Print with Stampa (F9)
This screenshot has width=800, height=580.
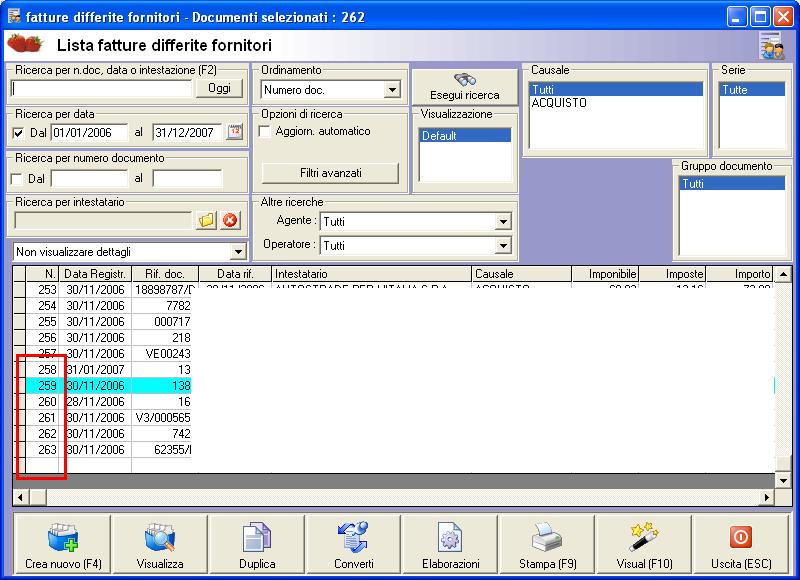pos(547,544)
